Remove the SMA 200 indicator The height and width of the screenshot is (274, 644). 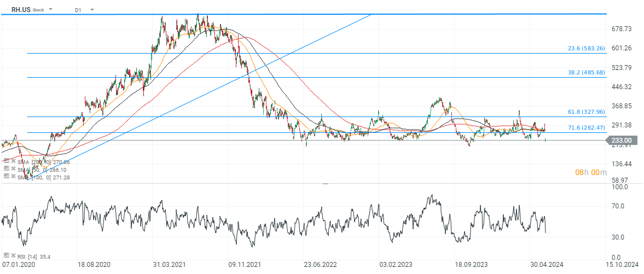[x=13, y=162]
